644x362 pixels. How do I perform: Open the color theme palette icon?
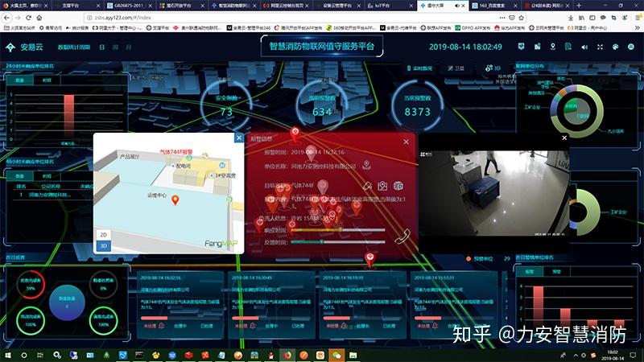[617, 47]
